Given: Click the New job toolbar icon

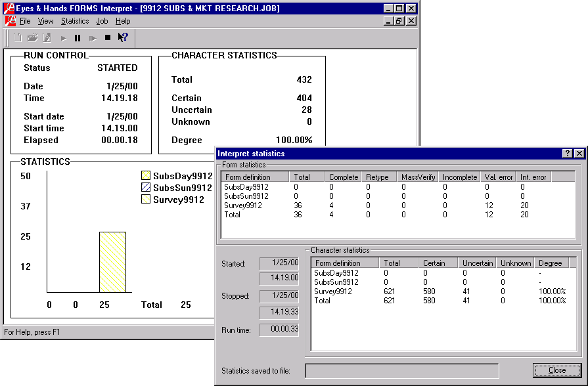Looking at the screenshot, I should pos(18,38).
